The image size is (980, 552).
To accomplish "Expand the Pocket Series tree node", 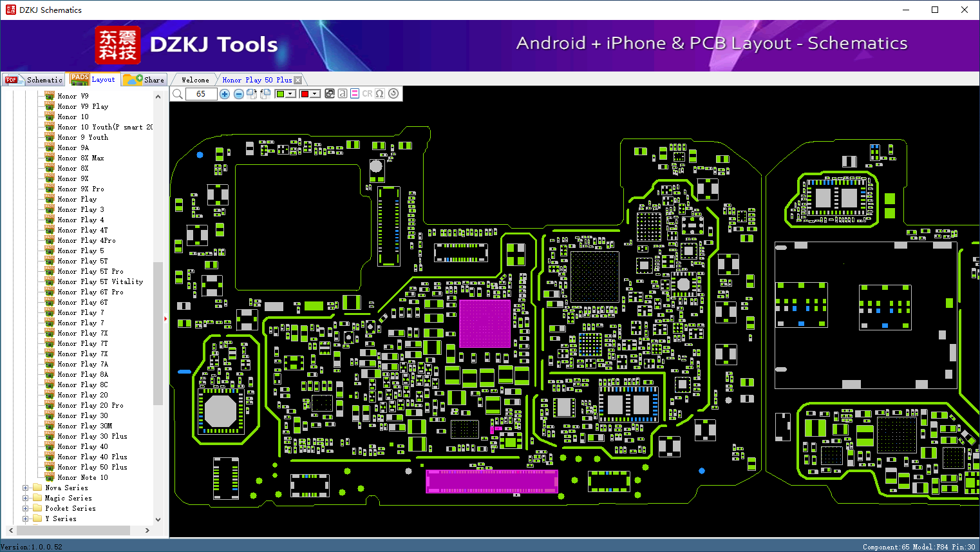I will click(26, 508).
